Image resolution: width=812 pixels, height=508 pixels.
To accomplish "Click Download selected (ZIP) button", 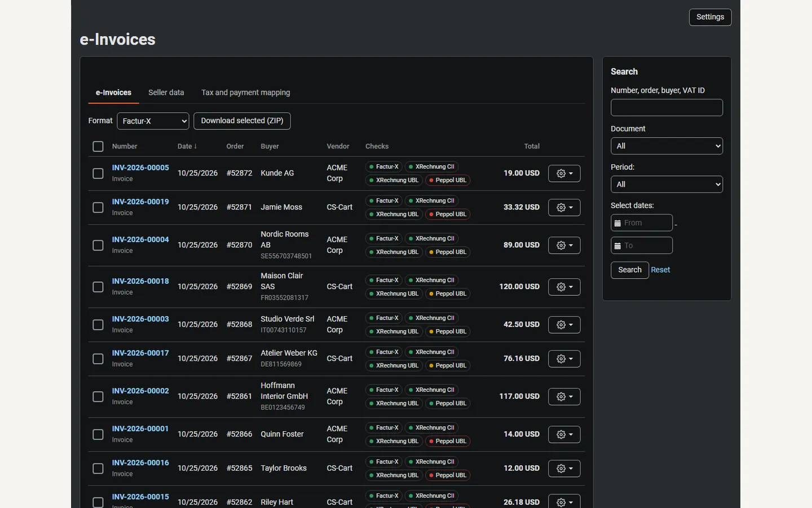I will [x=242, y=121].
